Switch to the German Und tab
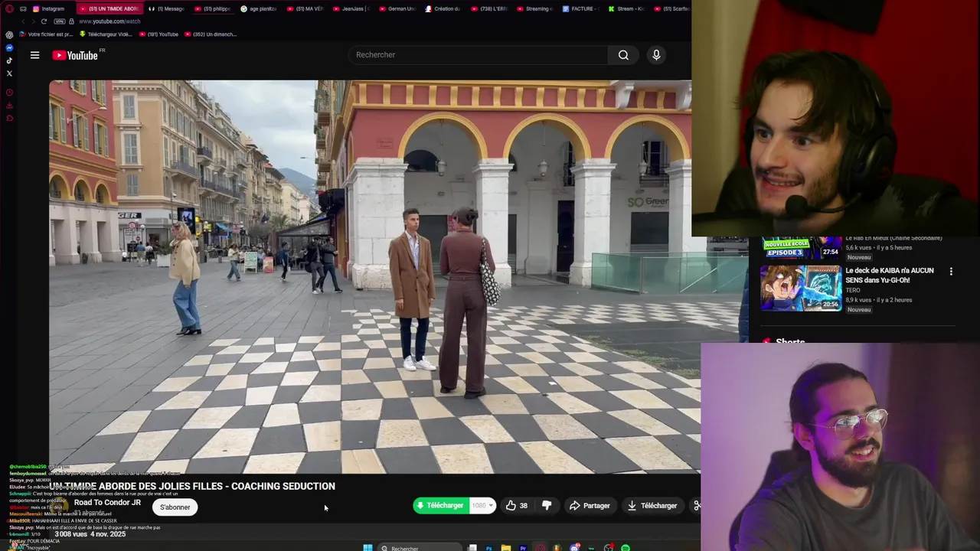Viewport: 980px width, 551px height. (397, 8)
